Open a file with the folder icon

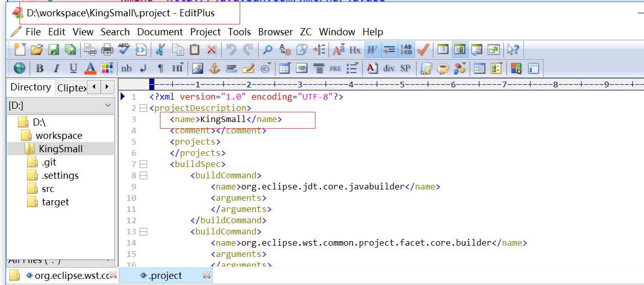pyautogui.click(x=36, y=50)
